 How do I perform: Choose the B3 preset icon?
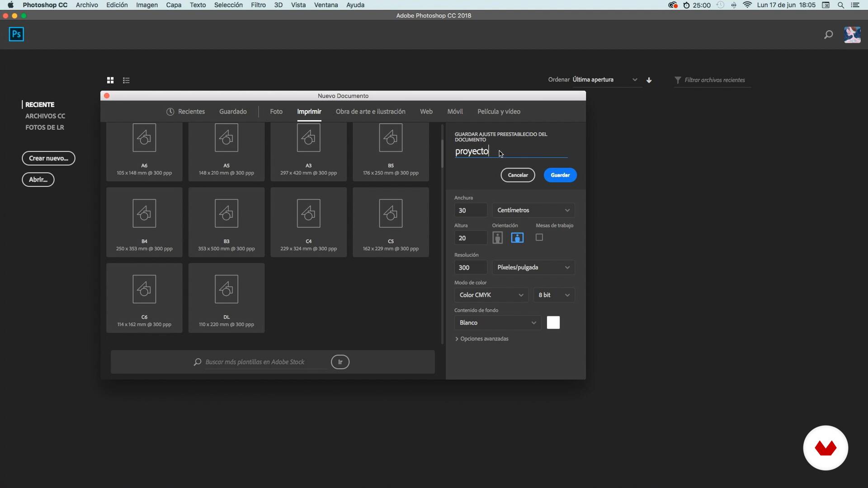pos(226,213)
